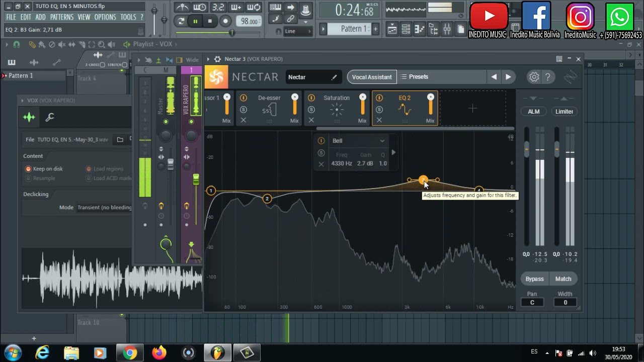Toggle power of Saturation module
Screen dimensions: 644x362
coord(311,98)
